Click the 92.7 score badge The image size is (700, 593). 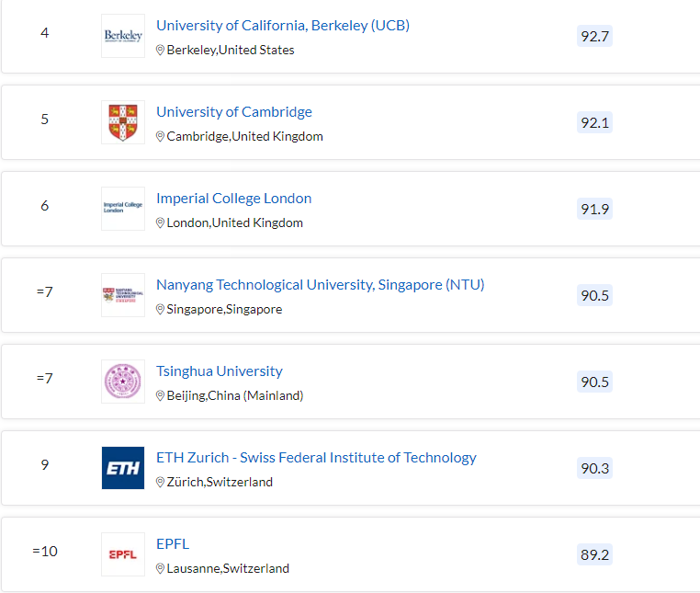point(594,36)
